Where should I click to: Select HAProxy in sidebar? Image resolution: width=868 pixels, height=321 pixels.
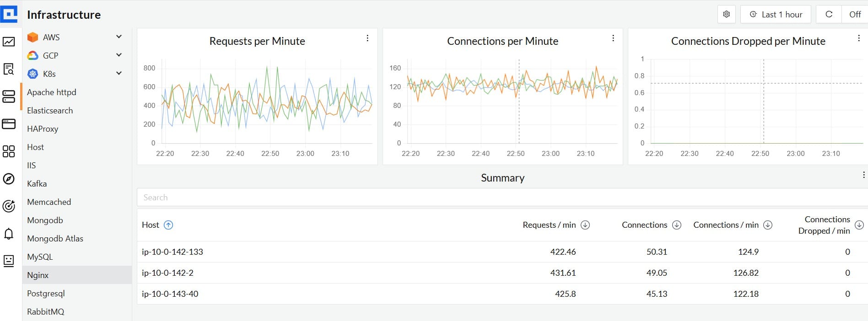[76, 128]
